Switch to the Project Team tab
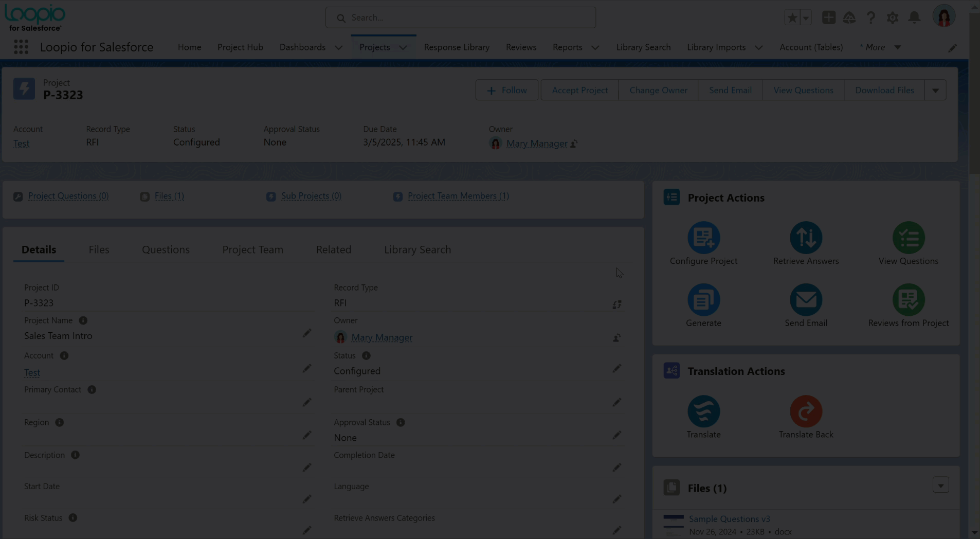980x539 pixels. click(x=252, y=249)
